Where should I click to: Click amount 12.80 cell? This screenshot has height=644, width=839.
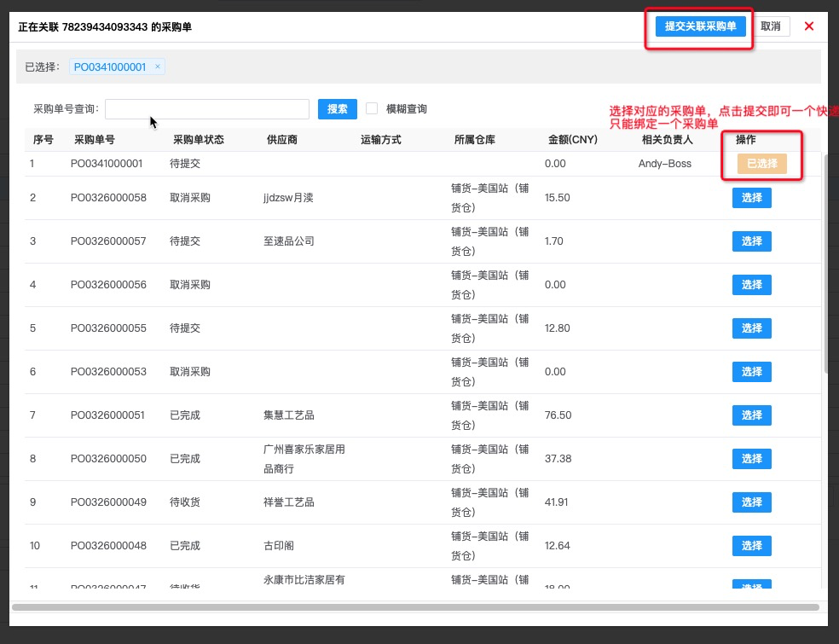click(557, 328)
